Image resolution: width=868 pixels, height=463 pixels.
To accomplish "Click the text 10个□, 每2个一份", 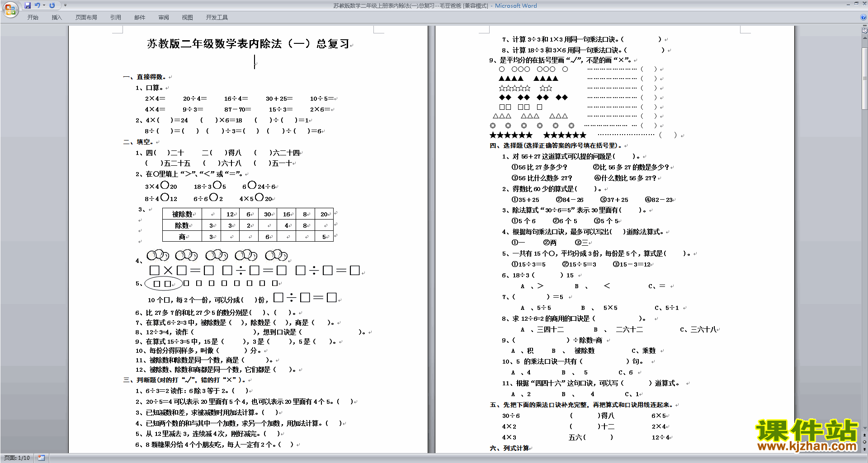I will point(180,300).
